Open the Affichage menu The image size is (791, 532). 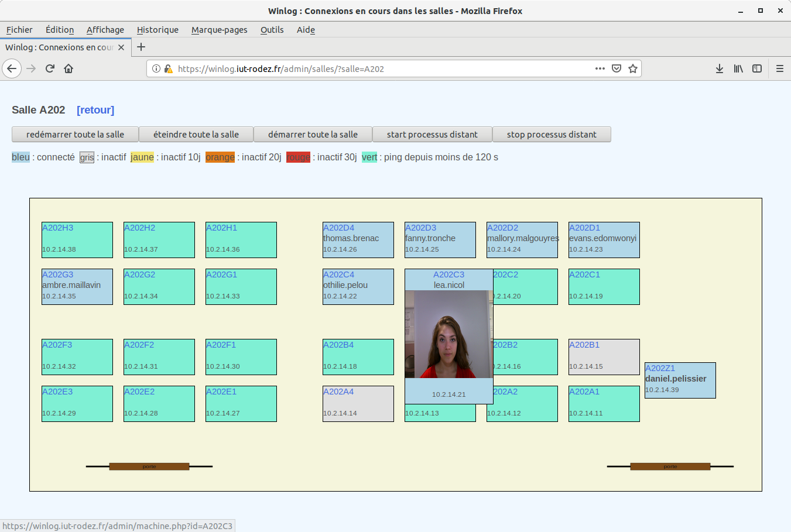click(105, 30)
